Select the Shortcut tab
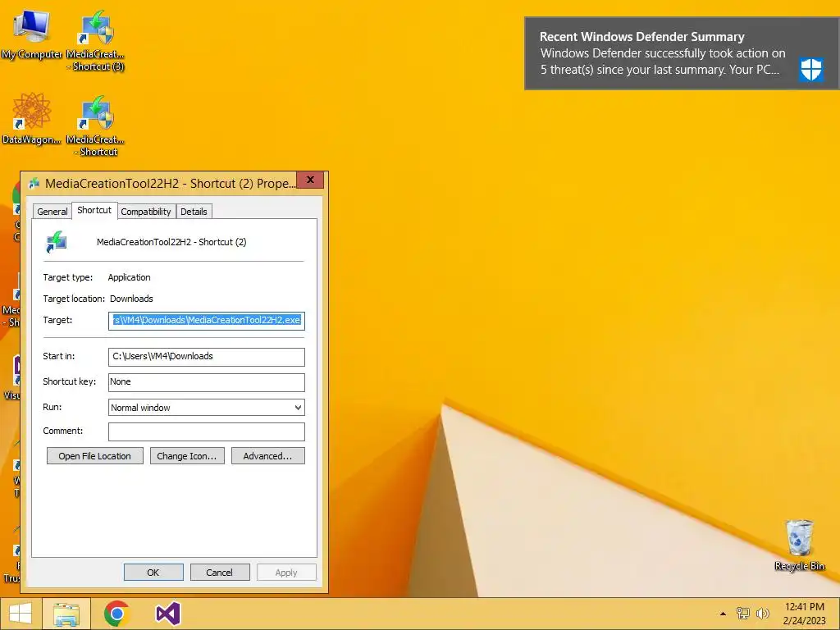Screen dimensions: 840x630 (94, 210)
